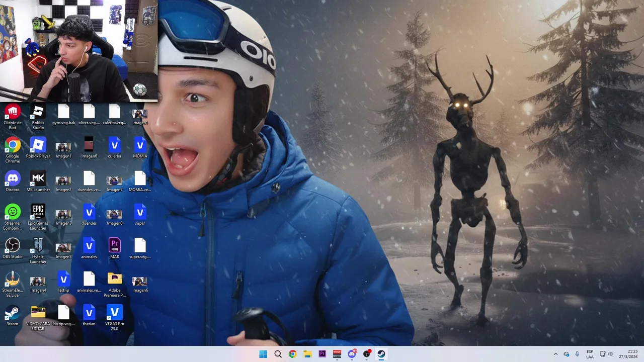Open Voicemeeter from the taskbar
Image resolution: width=644 pixels, height=362 pixels.
tap(337, 354)
